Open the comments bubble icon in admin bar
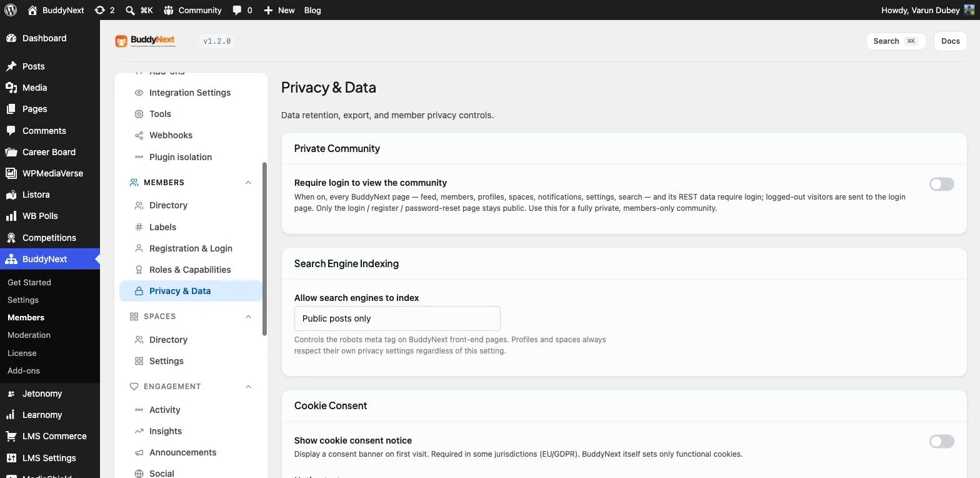Image resolution: width=980 pixels, height=478 pixels. 237,10
